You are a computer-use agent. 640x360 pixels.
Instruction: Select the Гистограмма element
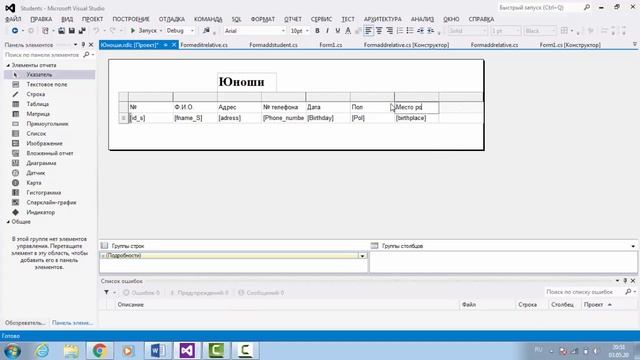coord(49,193)
